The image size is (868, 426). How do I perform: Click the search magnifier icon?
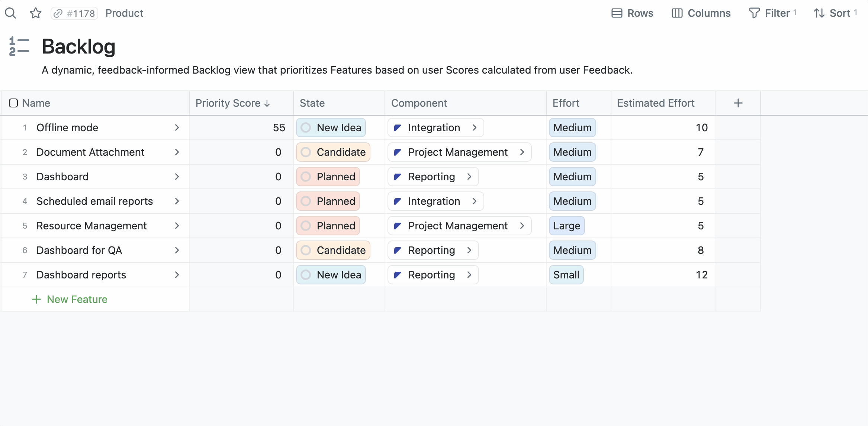click(x=10, y=13)
